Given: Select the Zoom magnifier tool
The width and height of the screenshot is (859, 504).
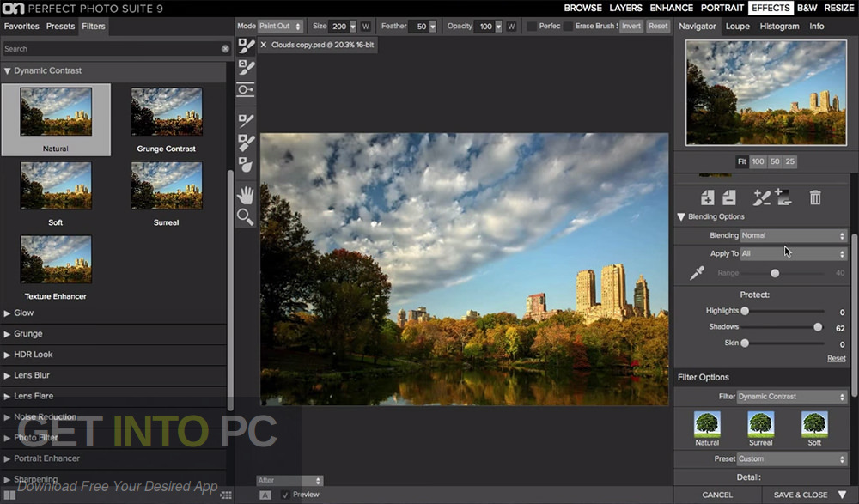Looking at the screenshot, I should 246,217.
